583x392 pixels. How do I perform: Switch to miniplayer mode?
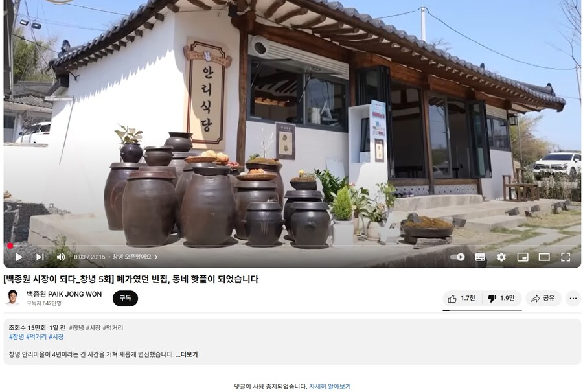[x=523, y=257]
